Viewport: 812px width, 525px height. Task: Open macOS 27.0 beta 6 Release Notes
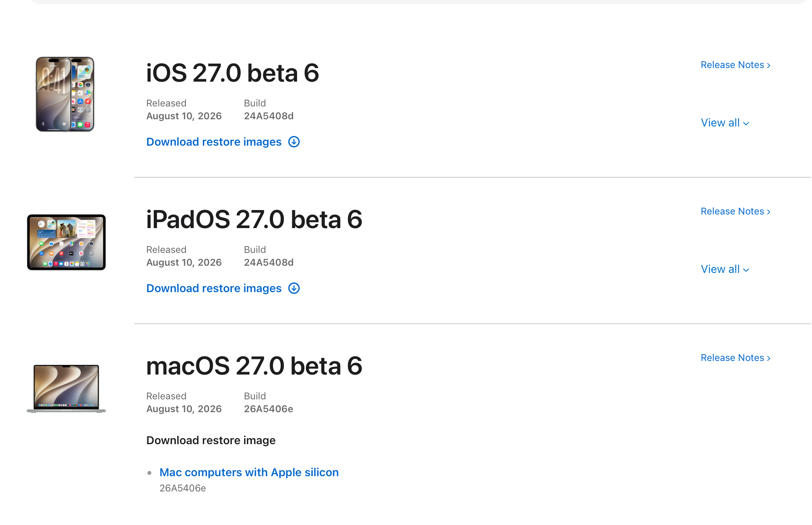point(736,358)
